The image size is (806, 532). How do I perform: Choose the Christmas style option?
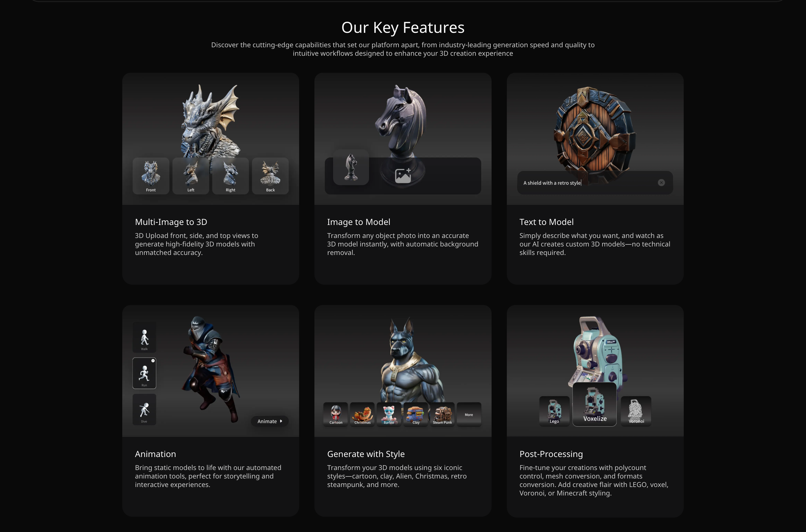pos(362,414)
